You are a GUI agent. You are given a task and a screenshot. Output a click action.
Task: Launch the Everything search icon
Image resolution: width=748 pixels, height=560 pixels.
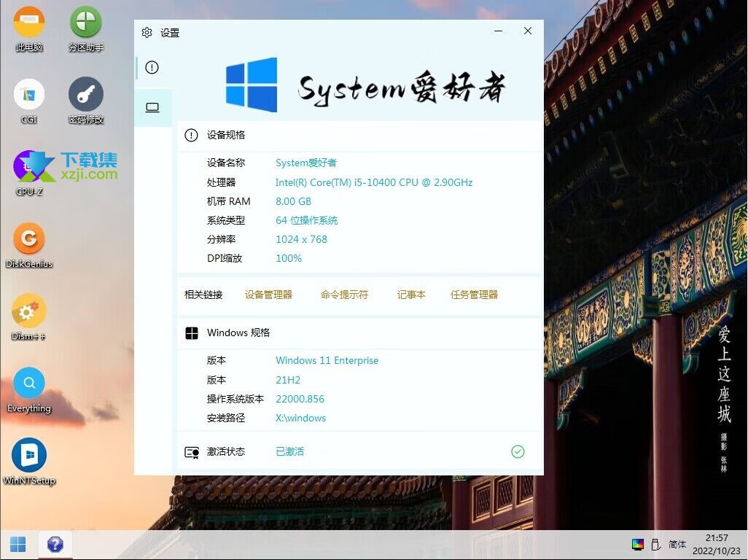pyautogui.click(x=29, y=384)
